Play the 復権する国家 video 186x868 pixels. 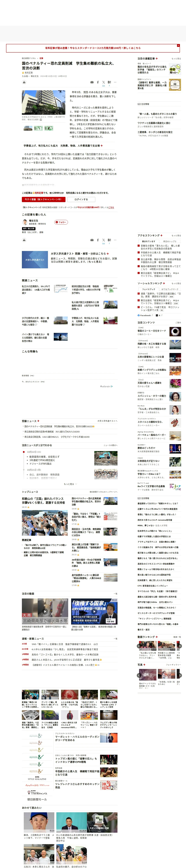pyautogui.click(x=94, y=612)
